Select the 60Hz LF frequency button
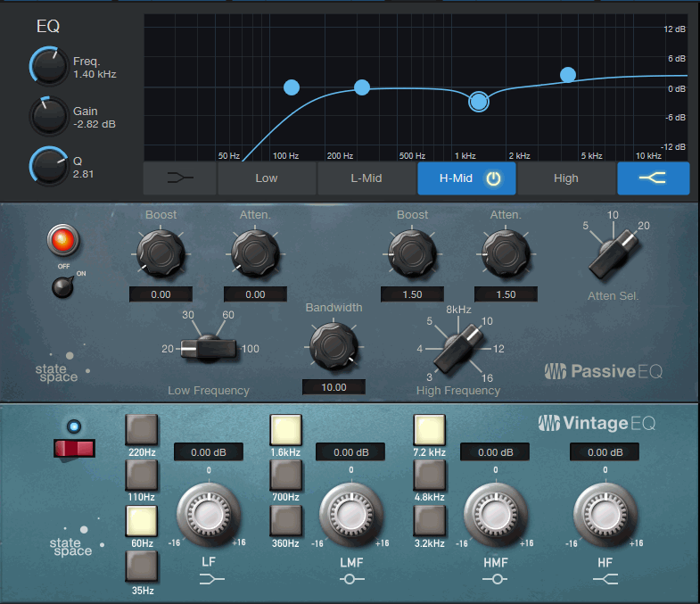The height and width of the screenshot is (604, 700). [x=142, y=521]
